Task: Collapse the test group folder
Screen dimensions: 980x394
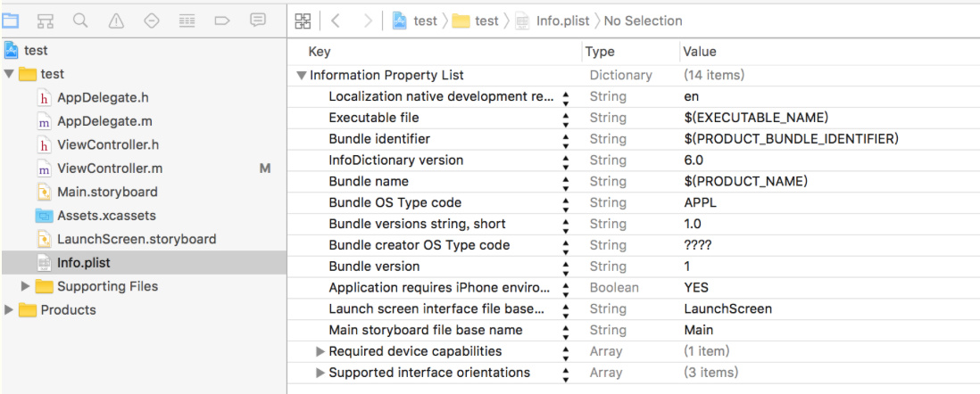Action: coord(9,74)
